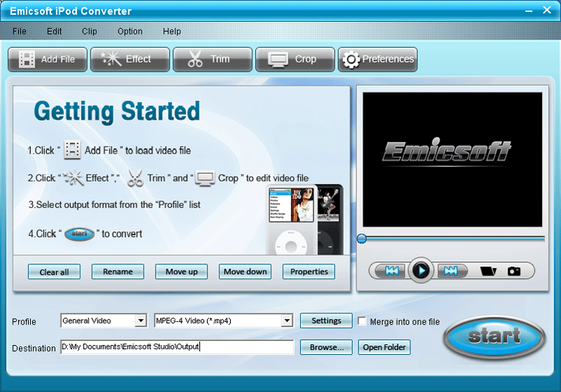Expand the General Video profile dropdown
561x392 pixels.
click(x=141, y=320)
